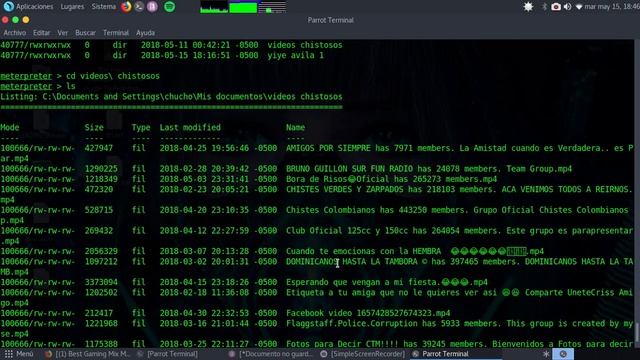640x360 pixels.
Task: Switch to SimpleScreenRecorder taskbar item
Action: [x=363, y=354]
